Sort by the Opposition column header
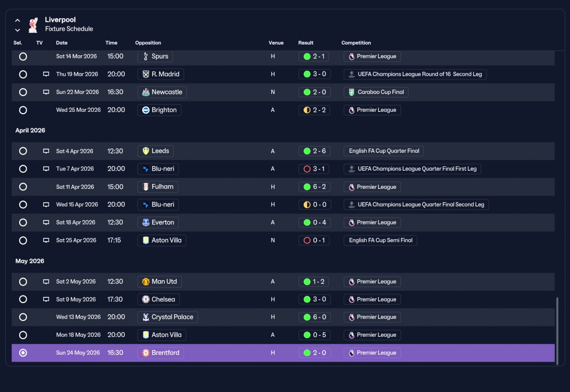The width and height of the screenshot is (570, 392). tap(148, 43)
